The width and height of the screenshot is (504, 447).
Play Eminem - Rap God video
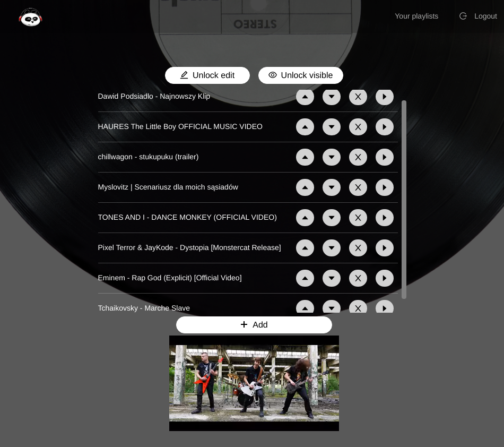point(385,278)
